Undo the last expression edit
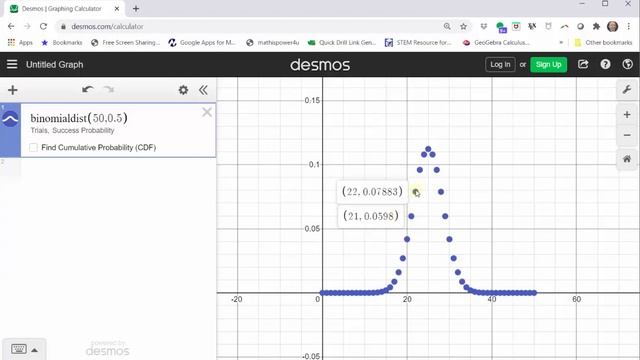The image size is (640, 360). [87, 89]
